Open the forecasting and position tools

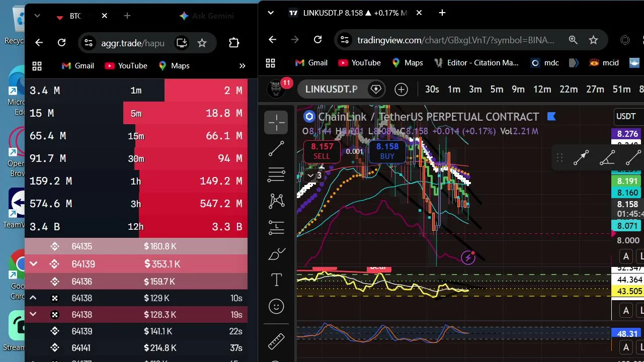(x=276, y=227)
